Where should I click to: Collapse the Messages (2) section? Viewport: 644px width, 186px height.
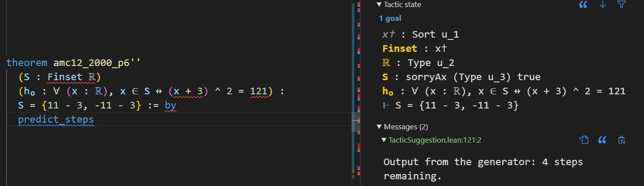[x=379, y=127]
